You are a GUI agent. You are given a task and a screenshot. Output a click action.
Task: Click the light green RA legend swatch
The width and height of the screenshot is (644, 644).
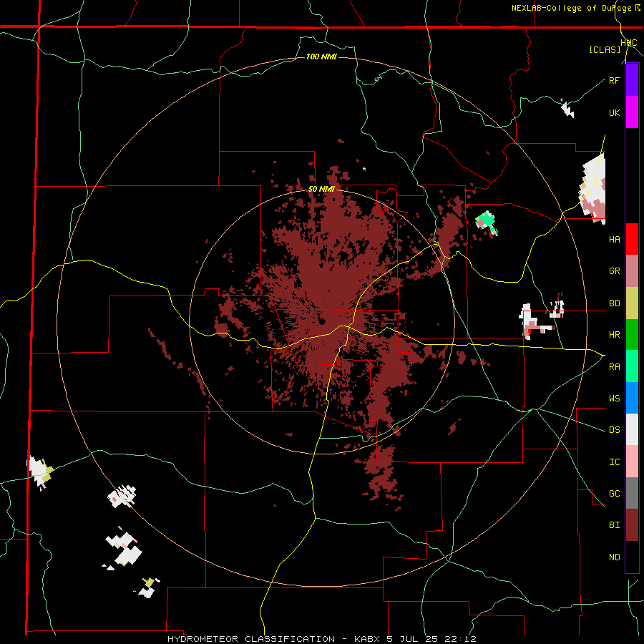(x=632, y=366)
